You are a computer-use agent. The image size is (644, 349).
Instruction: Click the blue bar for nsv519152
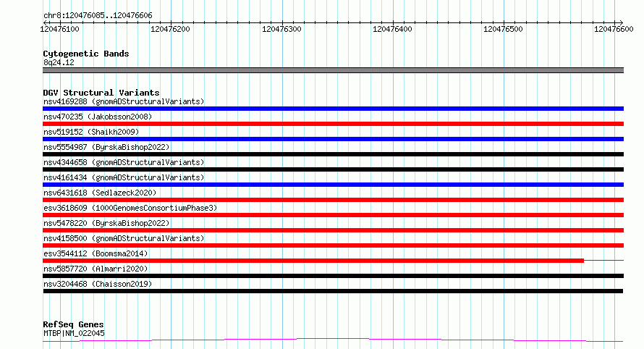click(x=333, y=139)
